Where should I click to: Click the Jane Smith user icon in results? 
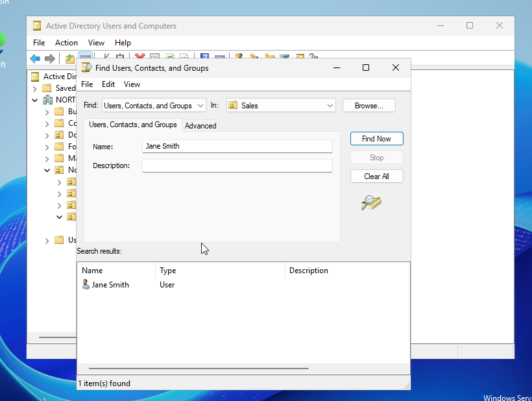[x=86, y=284]
